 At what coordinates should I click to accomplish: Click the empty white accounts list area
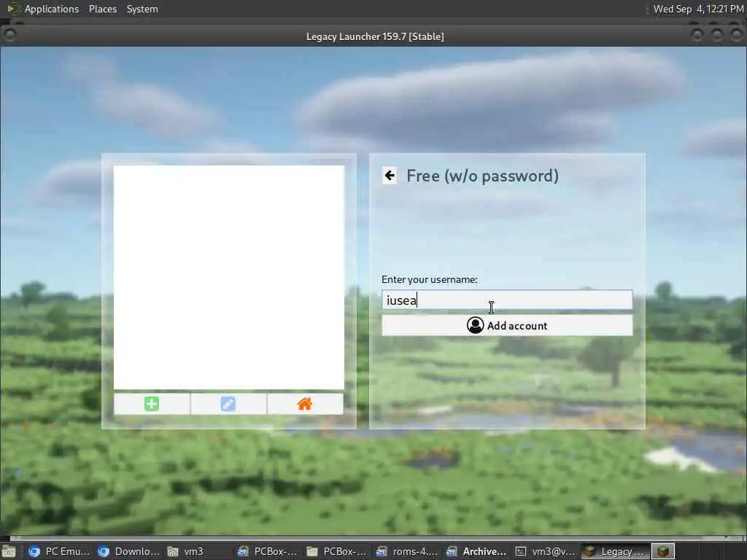pyautogui.click(x=228, y=277)
